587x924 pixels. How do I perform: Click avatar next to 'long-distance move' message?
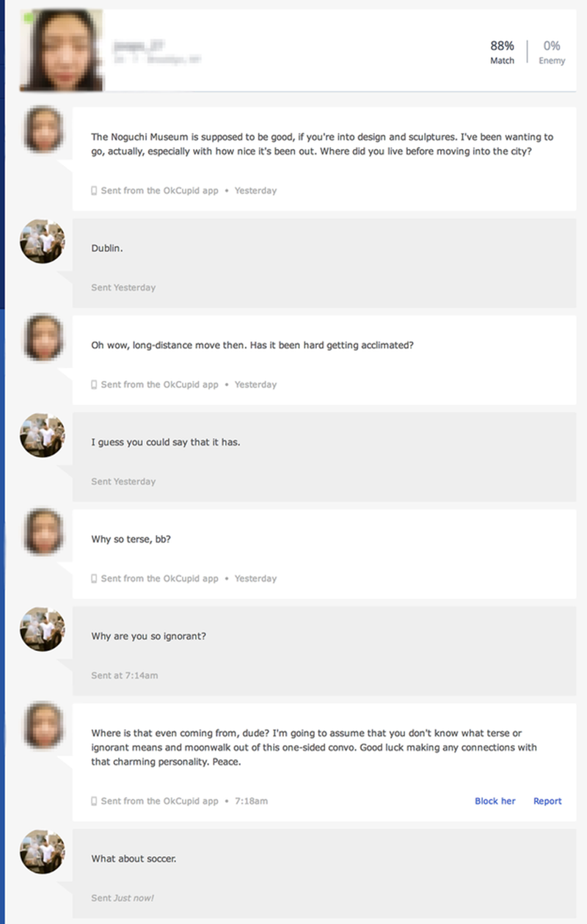tap(43, 338)
